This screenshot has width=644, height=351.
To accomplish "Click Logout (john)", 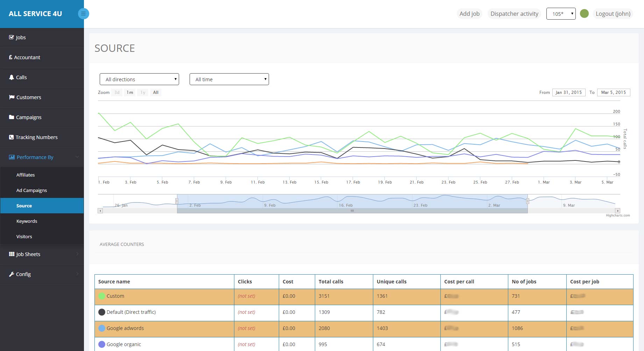I will click(x=613, y=14).
